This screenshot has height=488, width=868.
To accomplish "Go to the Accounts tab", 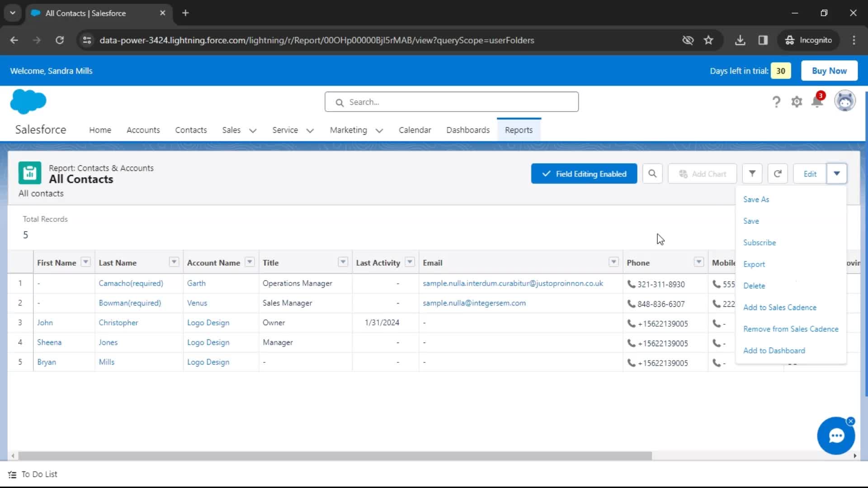I will (x=143, y=130).
